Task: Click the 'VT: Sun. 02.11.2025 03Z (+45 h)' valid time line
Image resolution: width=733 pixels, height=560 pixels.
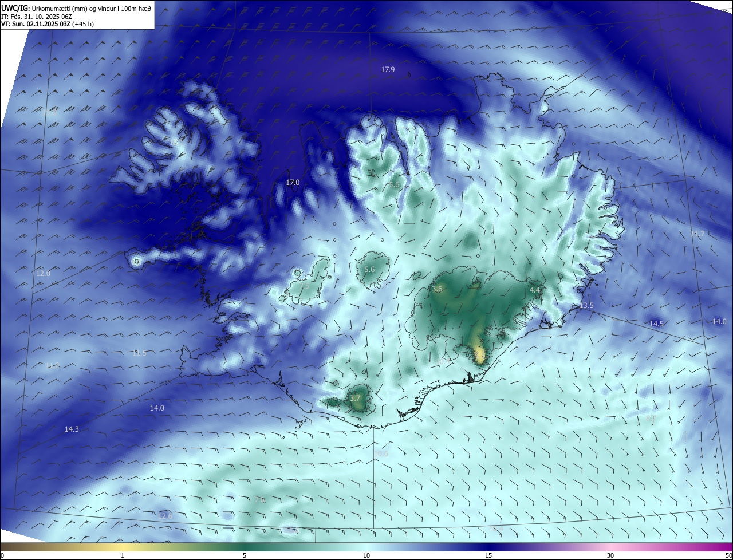Action: (48, 24)
